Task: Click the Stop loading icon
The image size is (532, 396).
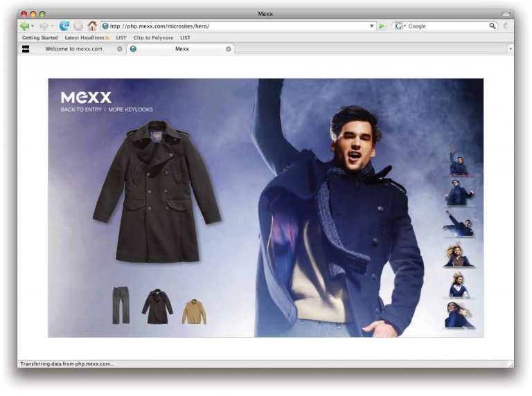Action: [78, 26]
